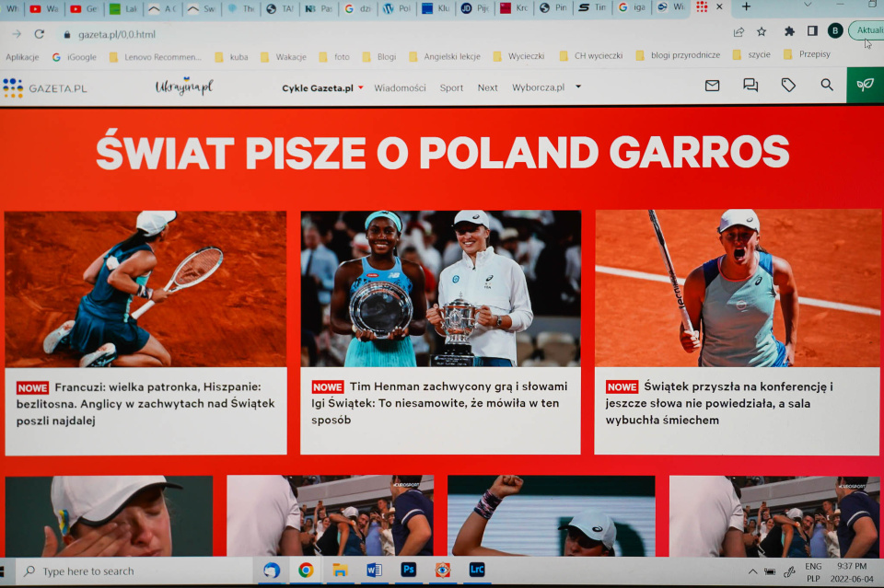The width and height of the screenshot is (884, 588).
Task: Click the green leaf icon in header
Action: pos(865,85)
